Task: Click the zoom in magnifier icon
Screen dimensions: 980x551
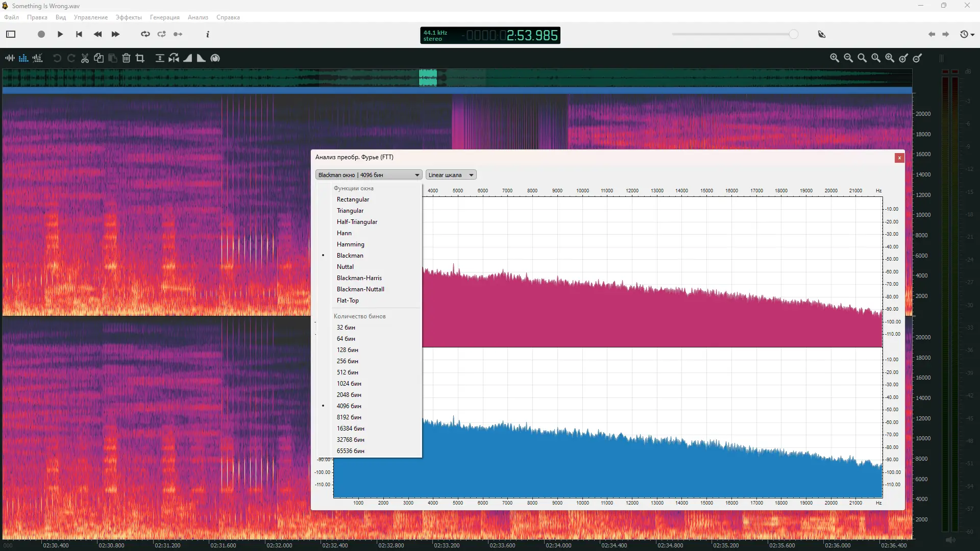Action: pyautogui.click(x=834, y=58)
